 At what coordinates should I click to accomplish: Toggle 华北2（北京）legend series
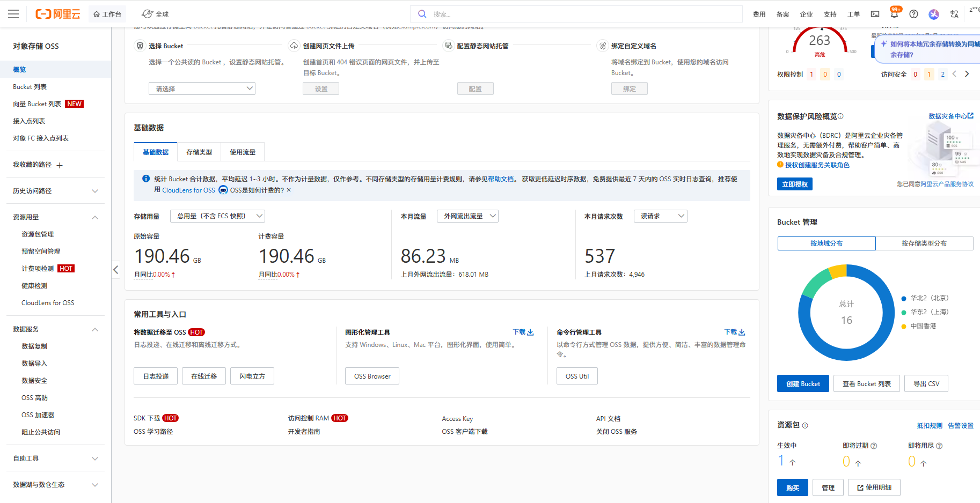[925, 298]
